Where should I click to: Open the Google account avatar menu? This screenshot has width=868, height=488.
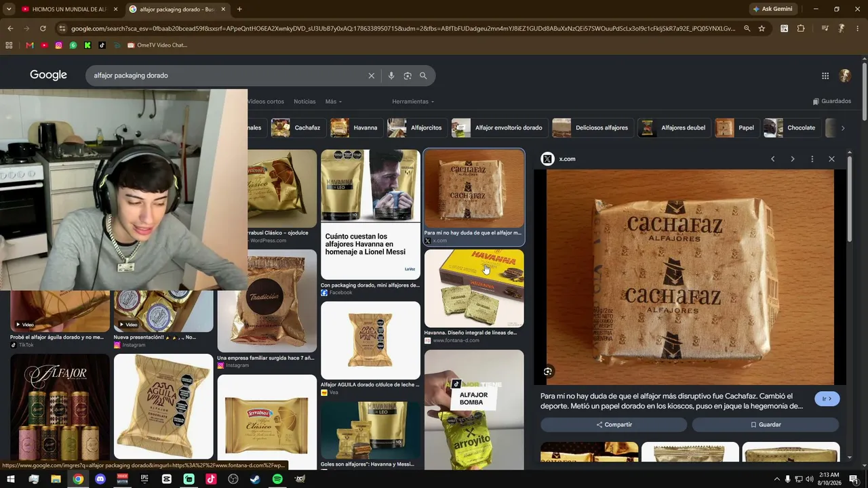point(845,76)
